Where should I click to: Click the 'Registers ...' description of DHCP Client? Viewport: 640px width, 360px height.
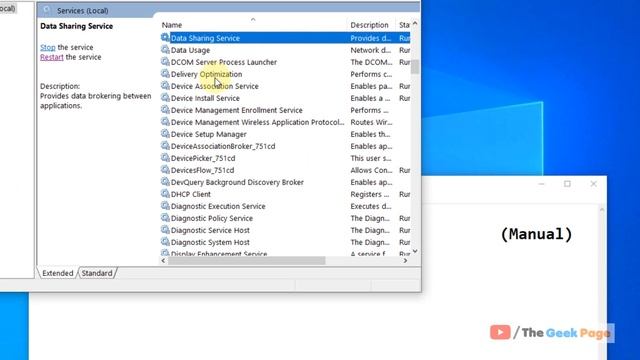369,194
